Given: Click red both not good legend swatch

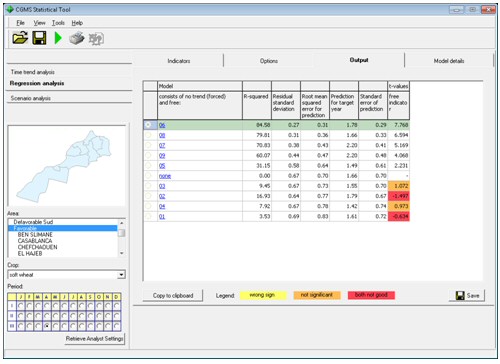Looking at the screenshot, I should (x=371, y=295).
